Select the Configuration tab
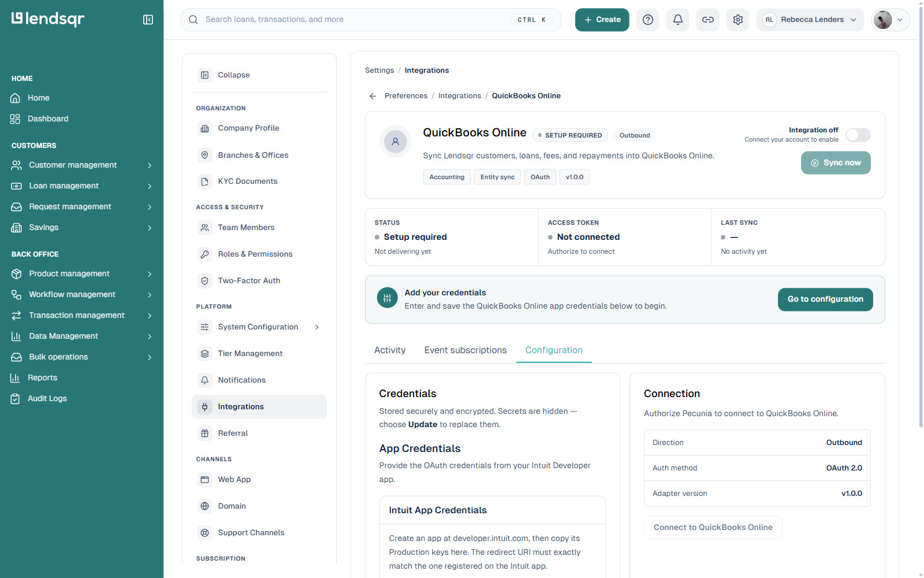Image resolution: width=924 pixels, height=578 pixels. [x=554, y=350]
